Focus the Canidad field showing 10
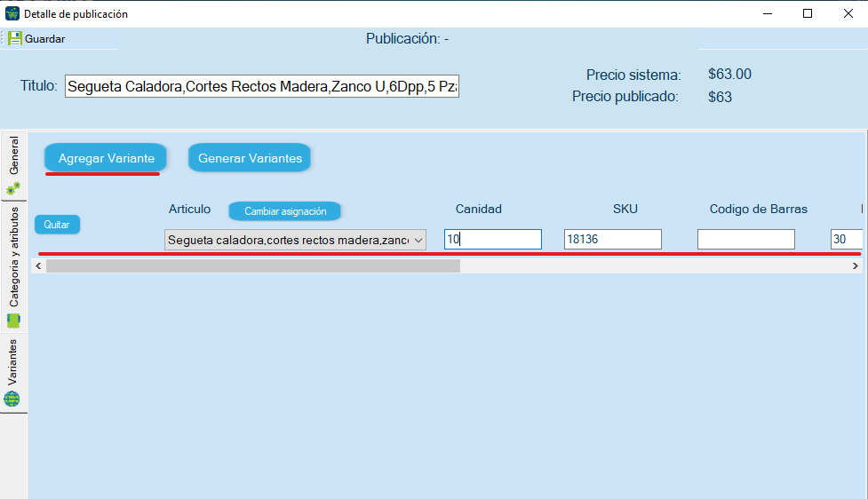 (493, 239)
